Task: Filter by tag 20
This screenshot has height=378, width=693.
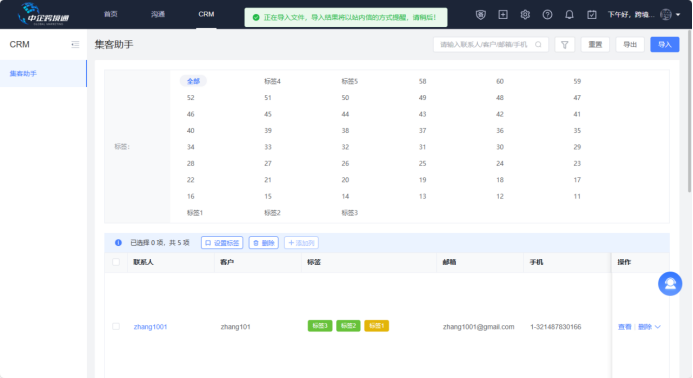Action: [345, 180]
